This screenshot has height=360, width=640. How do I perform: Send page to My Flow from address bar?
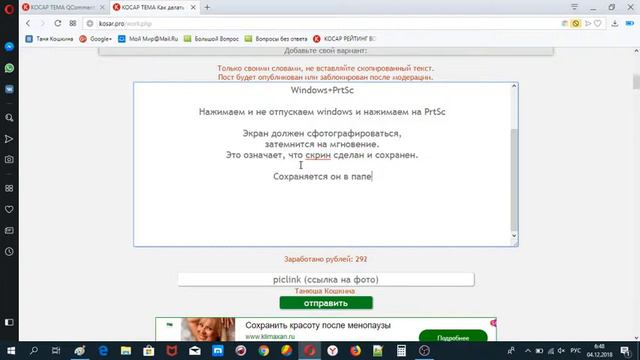[x=588, y=24]
